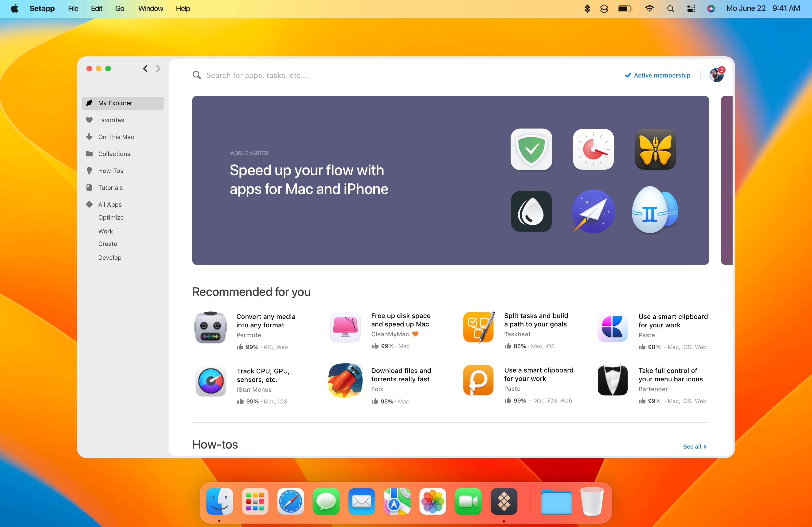This screenshot has height=527, width=812.
Task: Open the Permute robot app icon
Action: point(211,327)
